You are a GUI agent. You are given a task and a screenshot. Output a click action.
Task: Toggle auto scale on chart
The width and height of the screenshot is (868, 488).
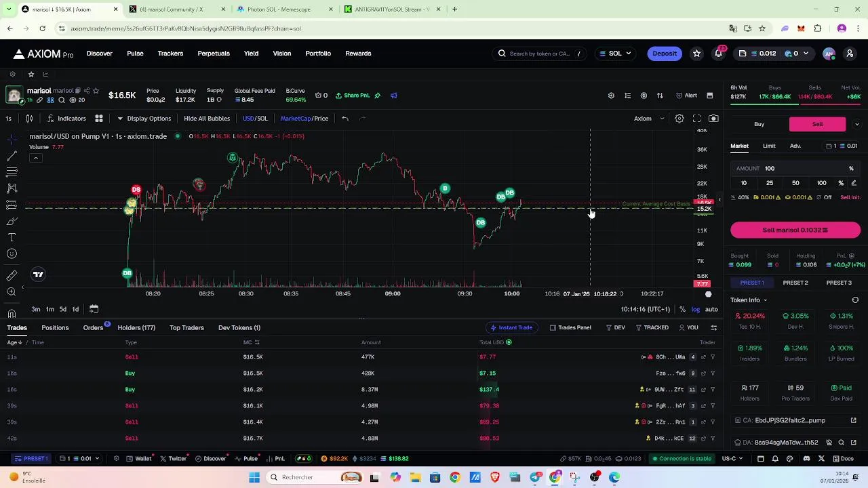click(711, 310)
